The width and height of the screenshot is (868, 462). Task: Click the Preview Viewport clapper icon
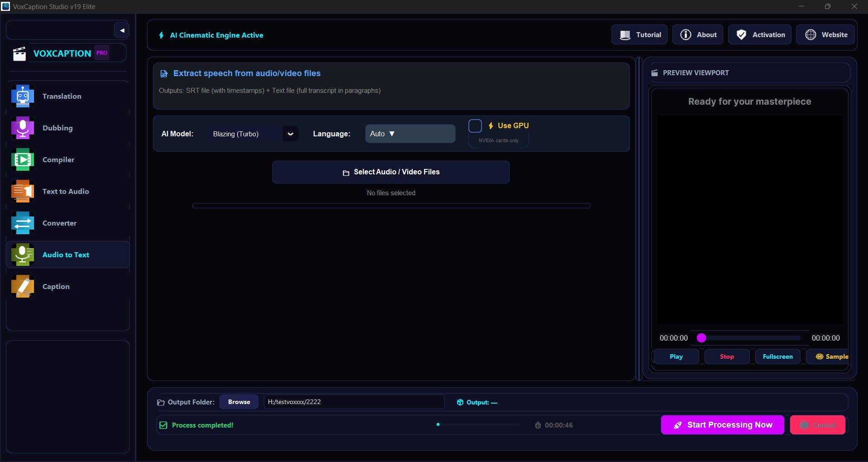654,73
